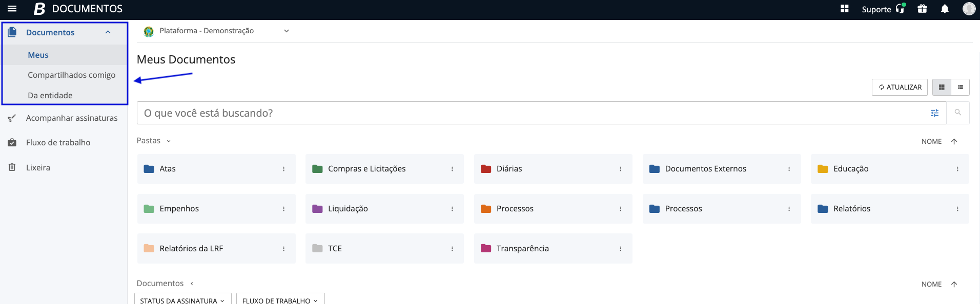Switch to list view layout
Viewport: 980px width, 304px height.
pyautogui.click(x=960, y=87)
